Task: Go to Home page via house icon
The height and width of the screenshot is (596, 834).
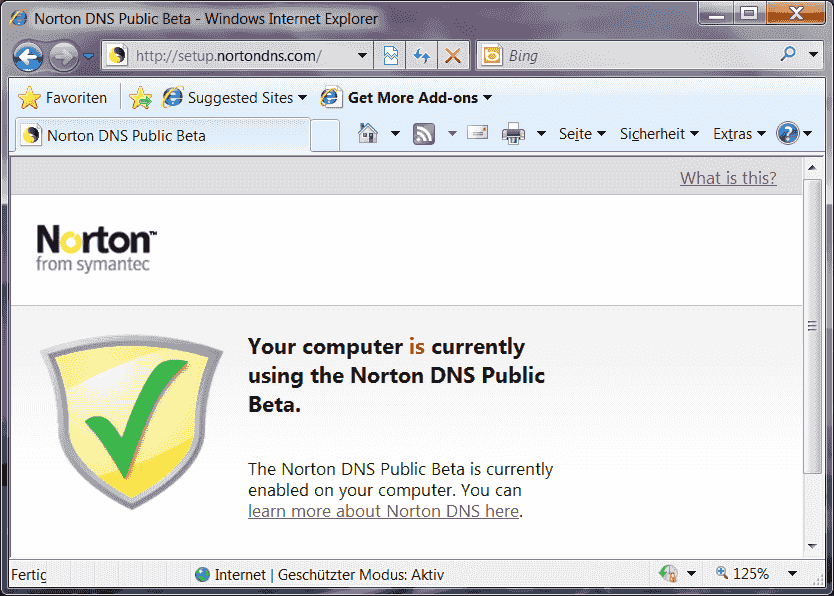Action: pos(368,133)
